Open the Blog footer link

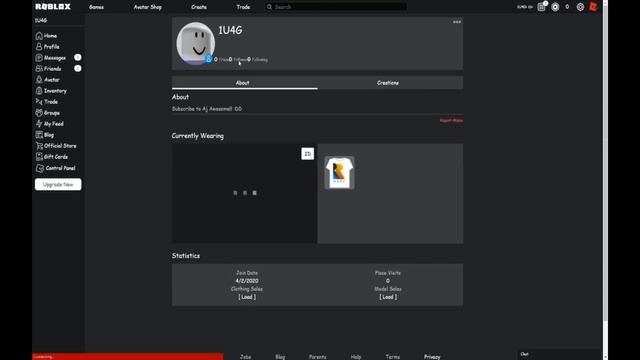[280, 357]
